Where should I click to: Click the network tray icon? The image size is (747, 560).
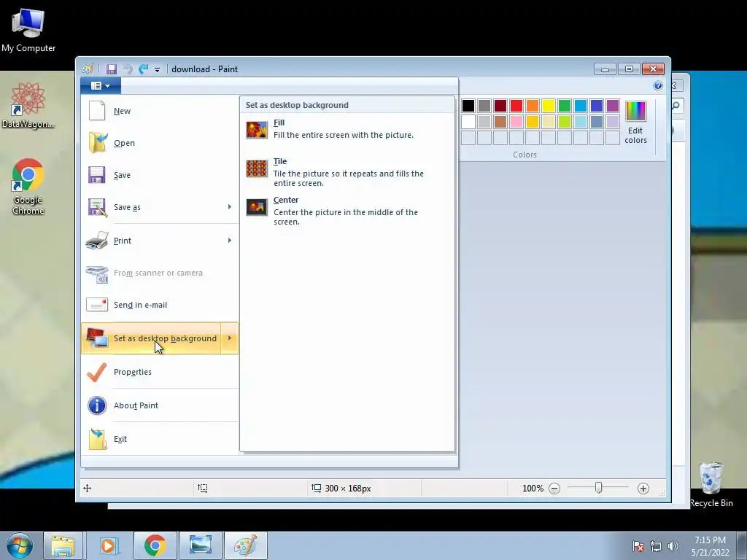[x=656, y=546]
